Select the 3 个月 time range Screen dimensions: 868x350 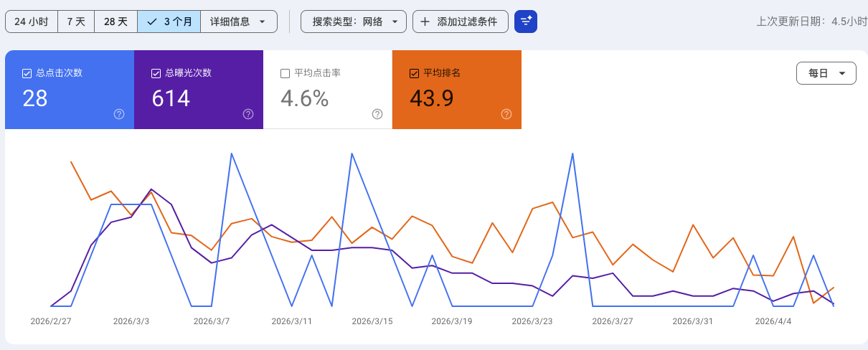coord(169,22)
